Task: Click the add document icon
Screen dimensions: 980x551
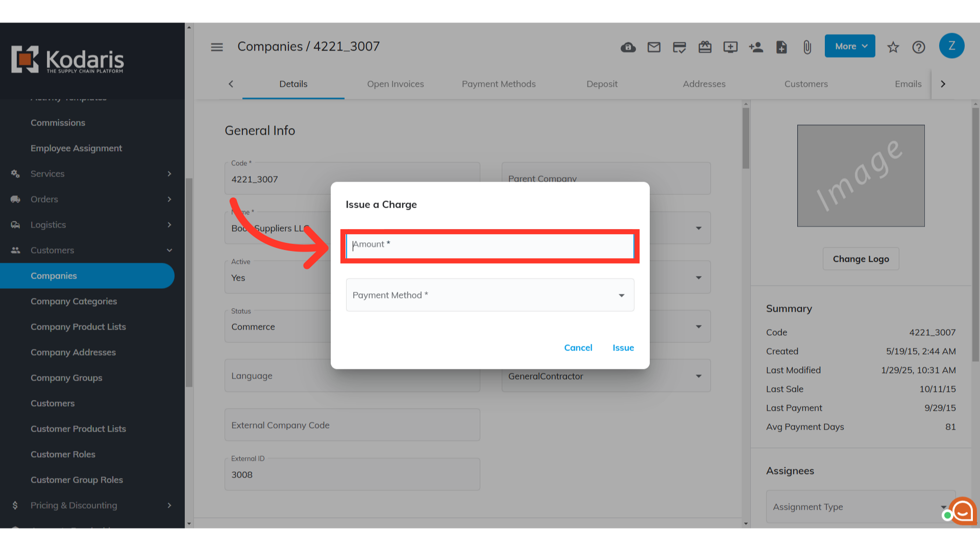Action: pos(781,47)
